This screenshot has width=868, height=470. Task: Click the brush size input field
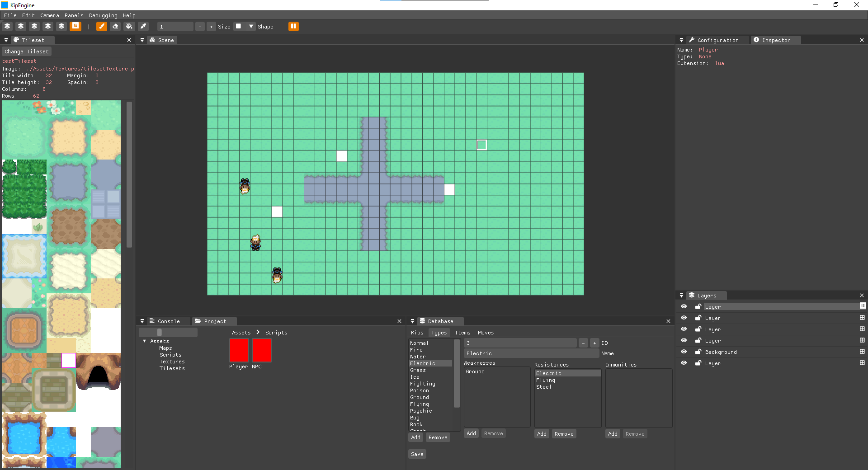coord(175,27)
